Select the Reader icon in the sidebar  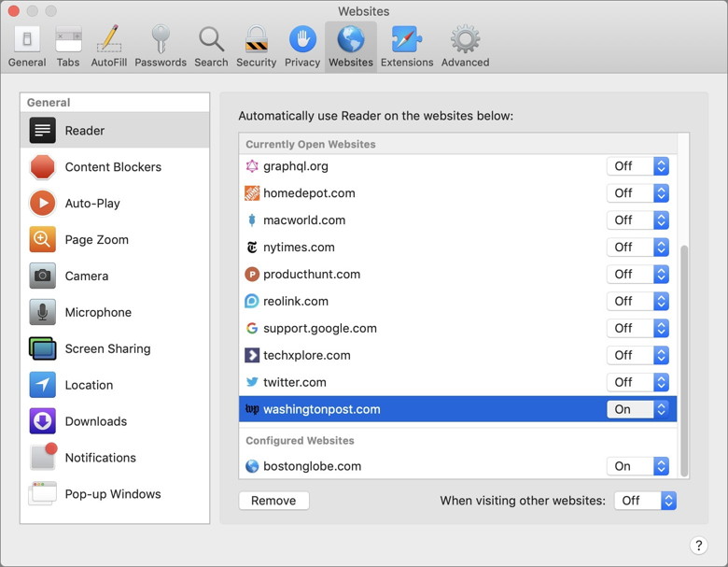[x=43, y=130]
